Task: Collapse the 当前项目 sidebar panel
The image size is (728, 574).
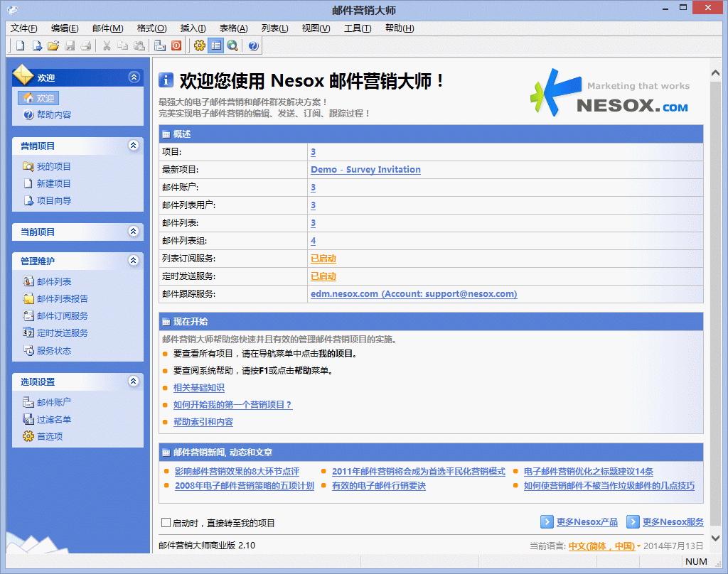Action: pyautogui.click(x=134, y=231)
